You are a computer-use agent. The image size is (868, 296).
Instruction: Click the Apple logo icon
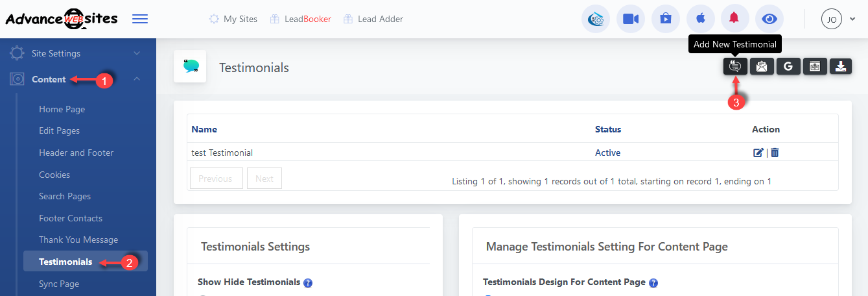coord(699,19)
